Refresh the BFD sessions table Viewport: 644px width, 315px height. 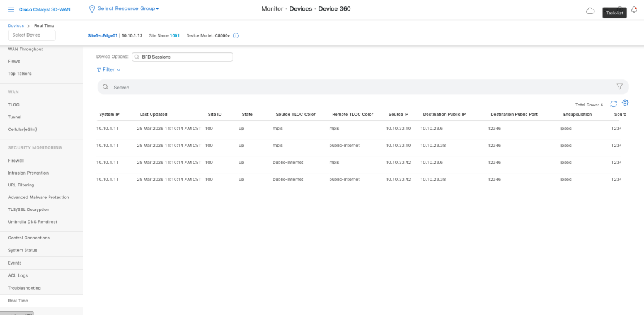[x=613, y=104]
